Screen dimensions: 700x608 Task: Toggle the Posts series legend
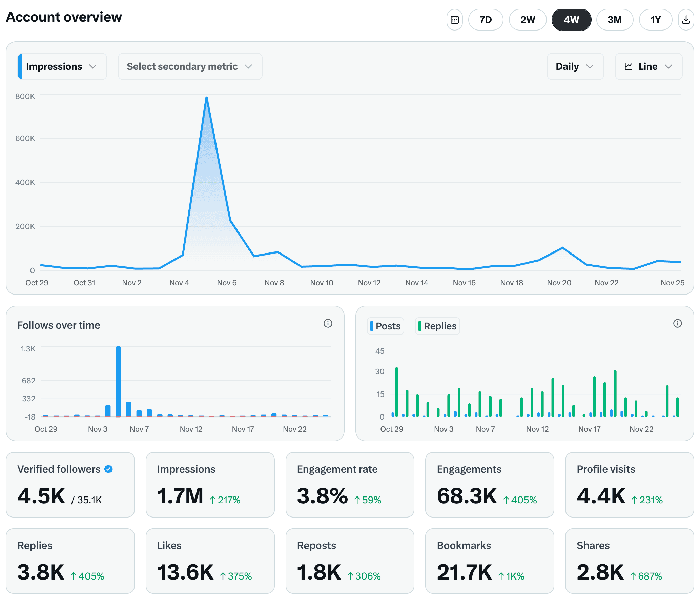coord(385,326)
